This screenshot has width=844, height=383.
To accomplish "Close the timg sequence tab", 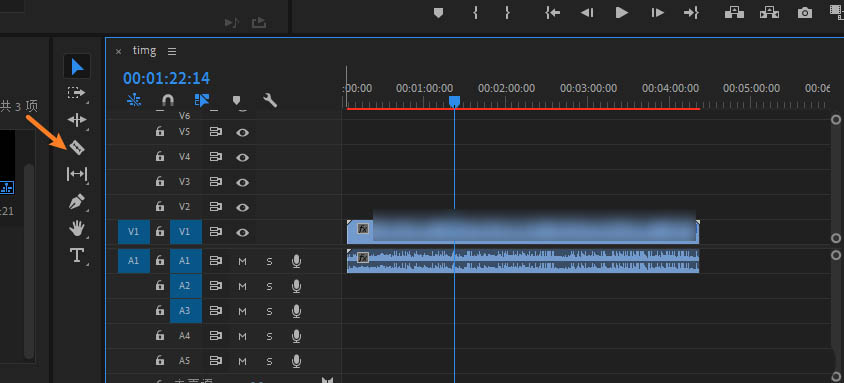I will pos(118,52).
